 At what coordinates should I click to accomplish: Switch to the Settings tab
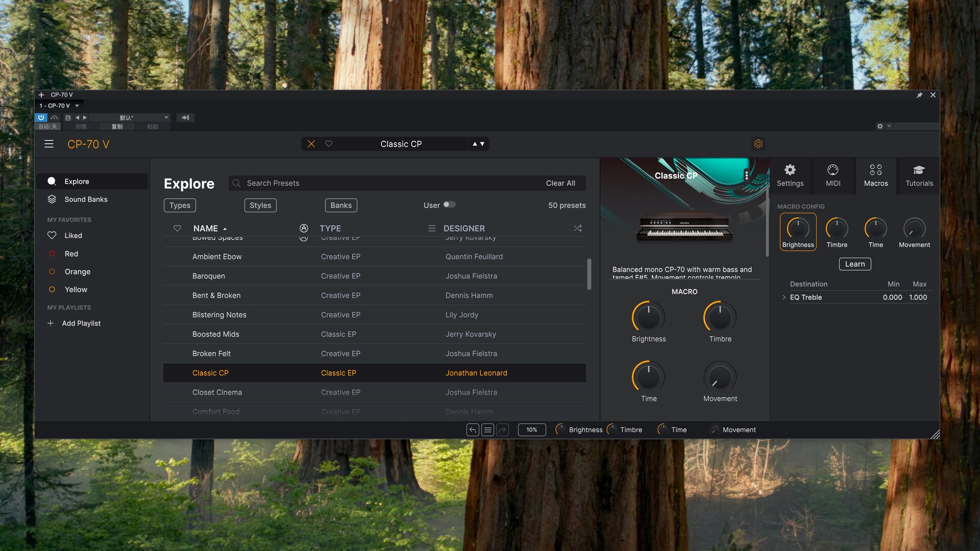pyautogui.click(x=790, y=176)
